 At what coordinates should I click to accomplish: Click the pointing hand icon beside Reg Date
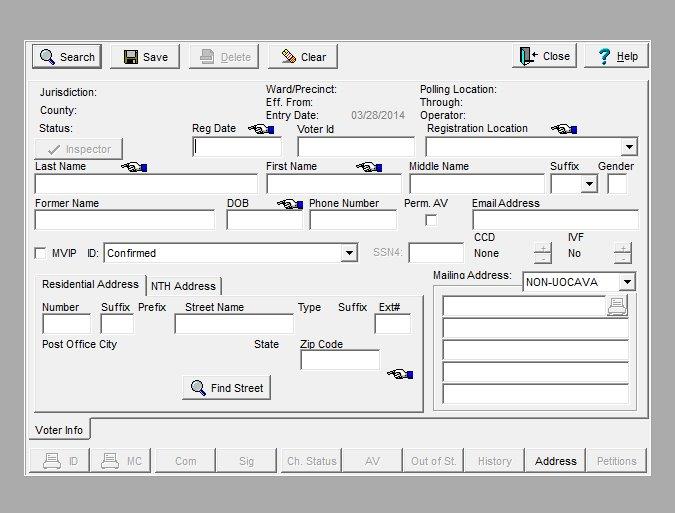coord(261,129)
